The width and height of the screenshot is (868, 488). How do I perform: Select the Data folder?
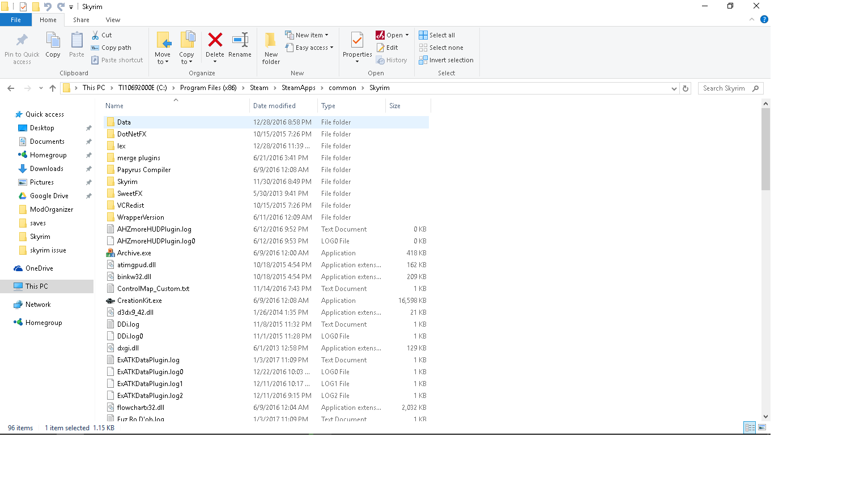[x=266, y=122]
